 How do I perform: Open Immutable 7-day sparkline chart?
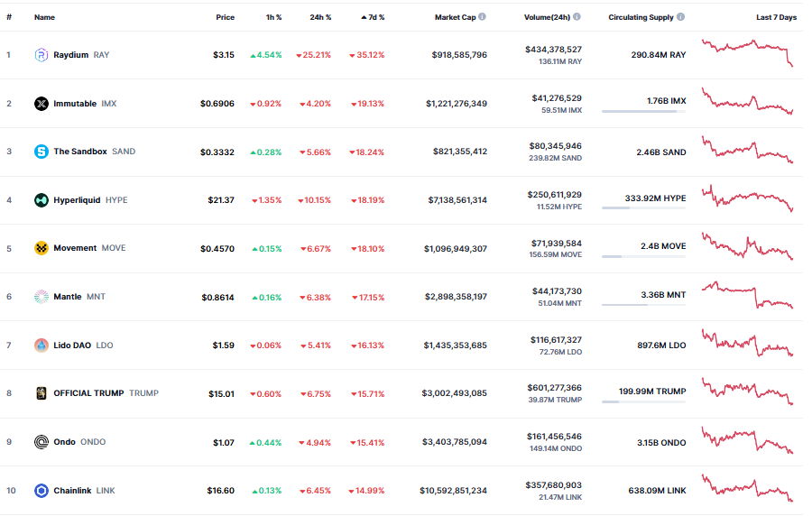tap(747, 101)
